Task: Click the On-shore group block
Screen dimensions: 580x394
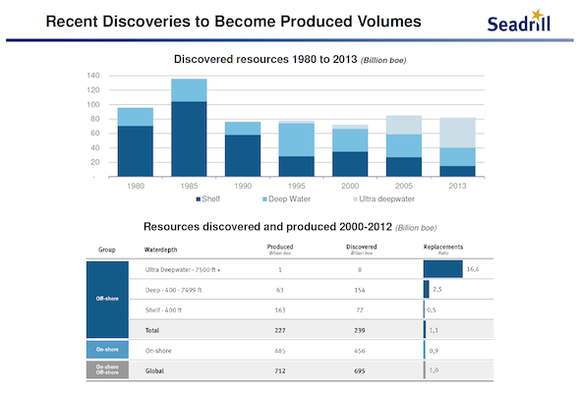Action: pyautogui.click(x=107, y=350)
